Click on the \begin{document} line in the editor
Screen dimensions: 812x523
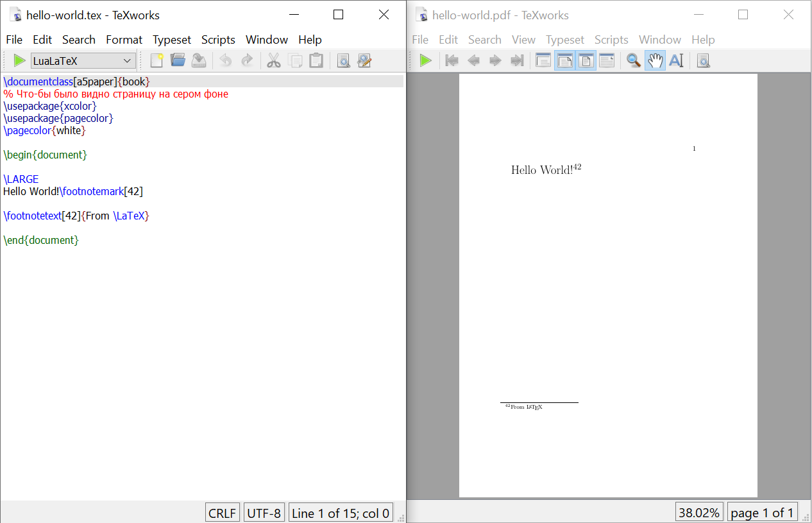45,155
